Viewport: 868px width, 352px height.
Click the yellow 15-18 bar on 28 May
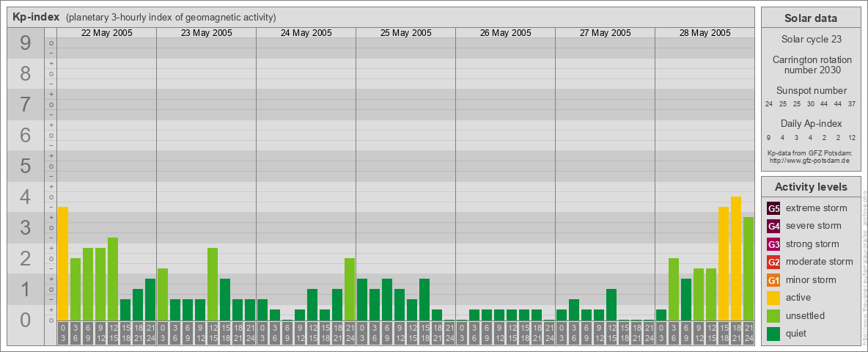point(723,263)
